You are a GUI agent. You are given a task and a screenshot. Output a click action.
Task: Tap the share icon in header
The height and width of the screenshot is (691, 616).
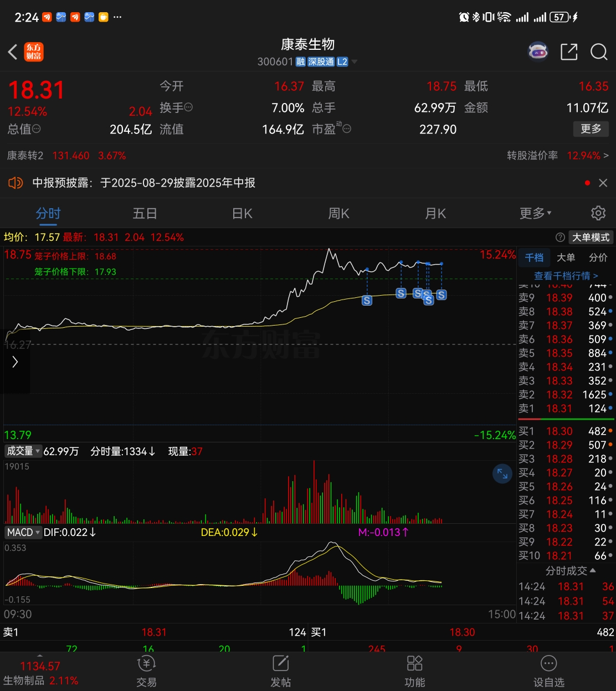point(569,52)
